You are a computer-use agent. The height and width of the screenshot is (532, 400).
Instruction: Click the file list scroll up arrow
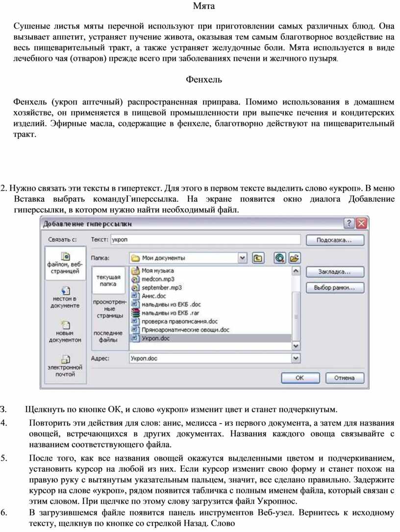(x=296, y=271)
